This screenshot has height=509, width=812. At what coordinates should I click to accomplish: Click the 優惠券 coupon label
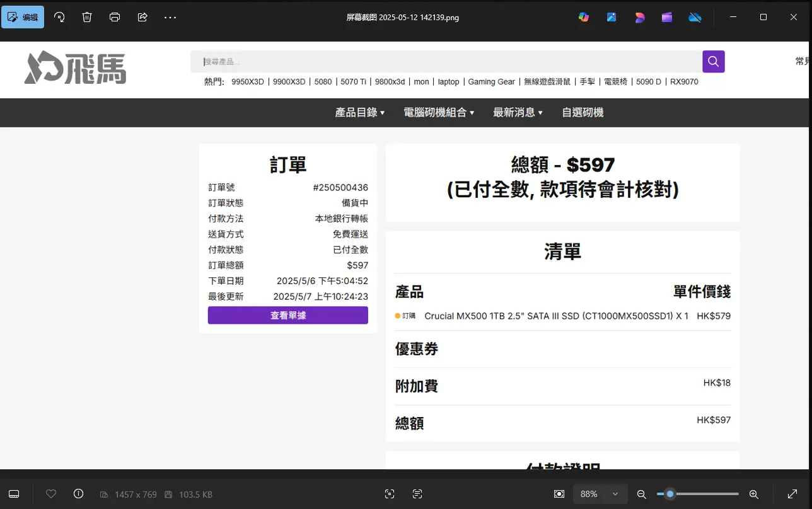pyautogui.click(x=417, y=349)
